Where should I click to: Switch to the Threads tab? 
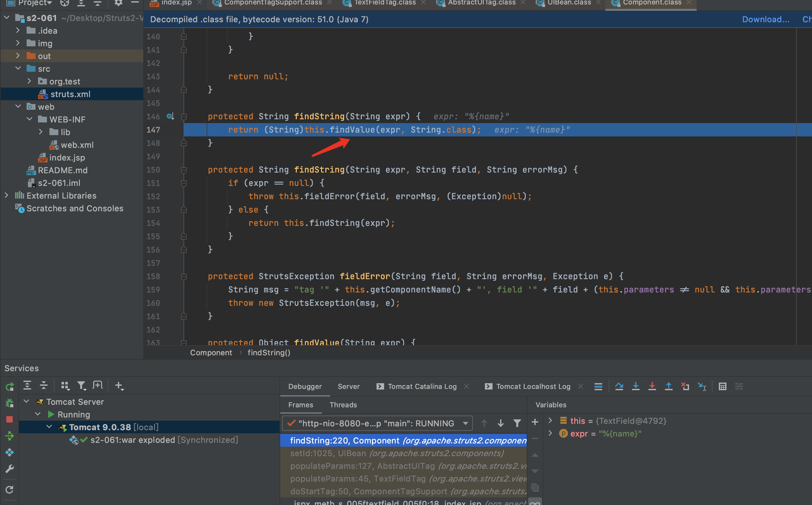pyautogui.click(x=343, y=405)
